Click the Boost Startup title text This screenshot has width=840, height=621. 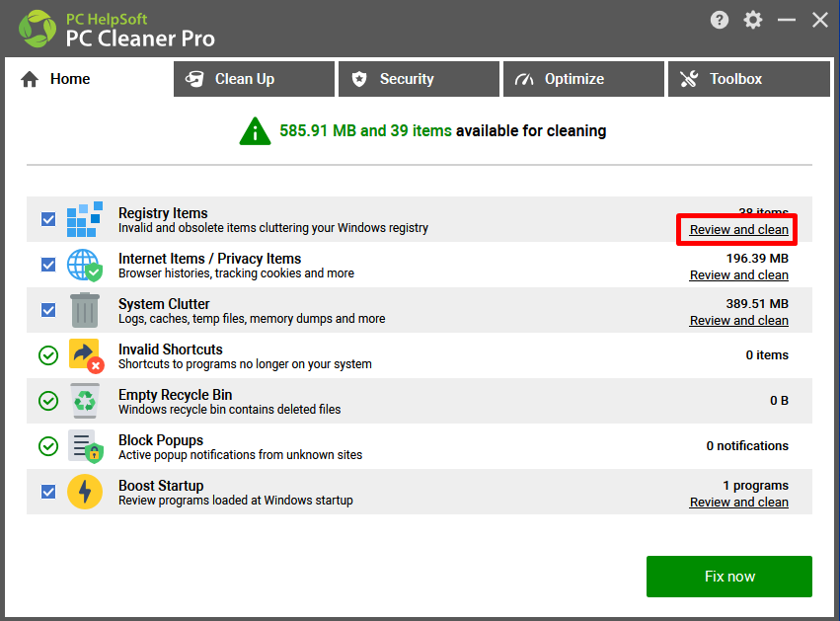pyautogui.click(x=161, y=486)
